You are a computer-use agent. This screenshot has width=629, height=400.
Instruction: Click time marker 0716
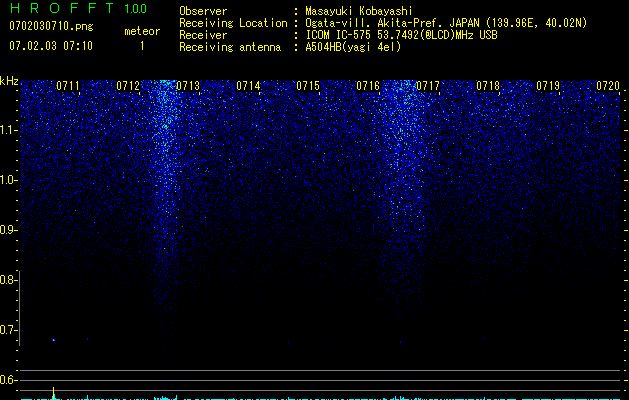pyautogui.click(x=368, y=86)
